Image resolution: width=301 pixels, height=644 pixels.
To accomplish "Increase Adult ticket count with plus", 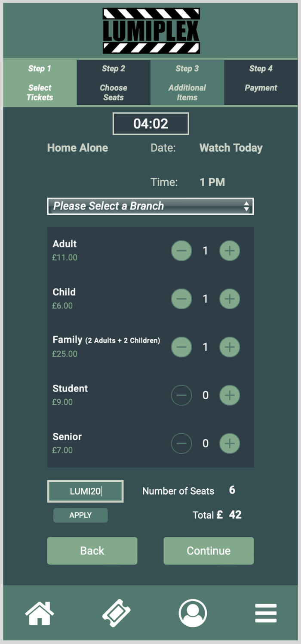I will (x=230, y=251).
